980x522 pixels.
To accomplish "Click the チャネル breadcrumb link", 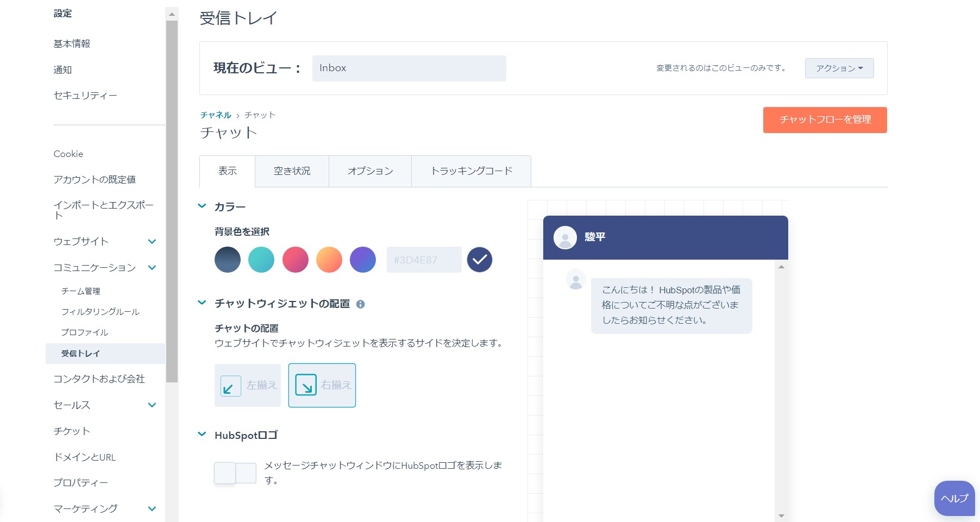I will 216,115.
